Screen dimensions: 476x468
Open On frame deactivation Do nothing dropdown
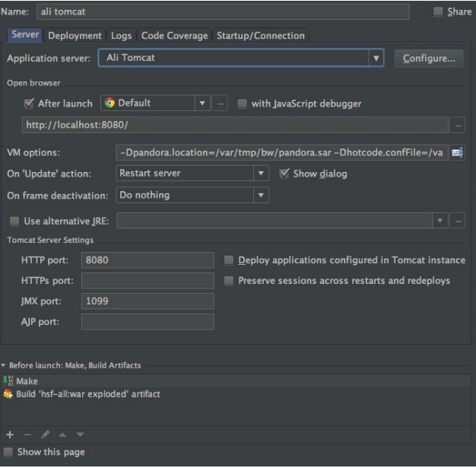192,195
